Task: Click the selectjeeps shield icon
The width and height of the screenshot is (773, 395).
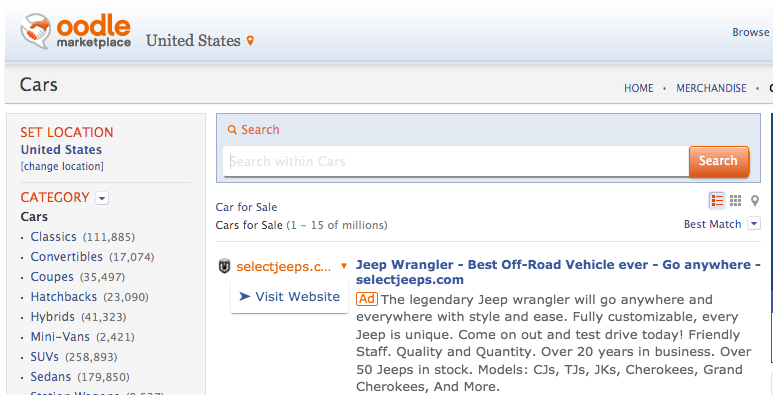Action: click(224, 267)
